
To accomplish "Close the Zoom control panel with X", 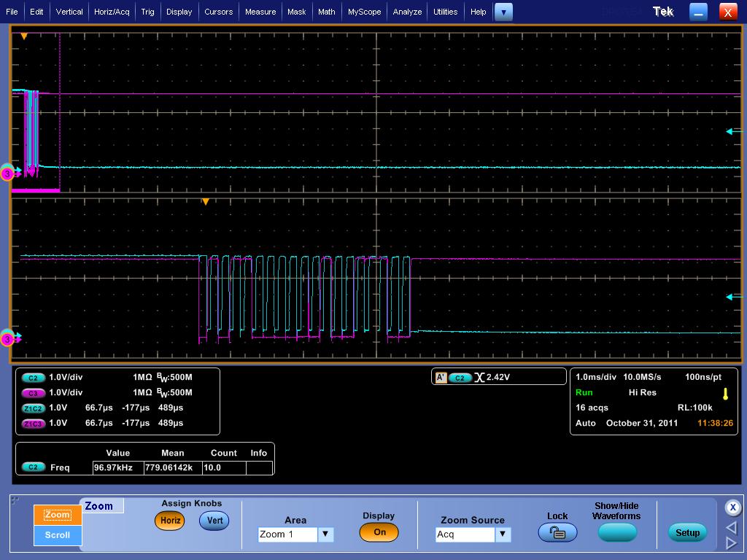I will click(732, 507).
